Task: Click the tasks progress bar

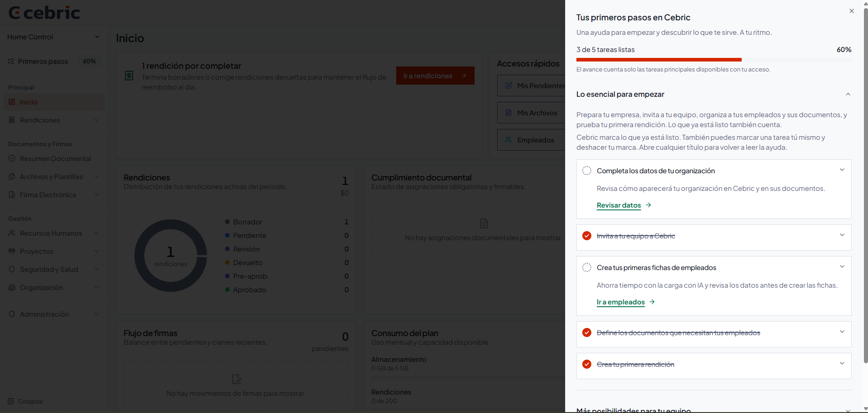Action: click(714, 60)
